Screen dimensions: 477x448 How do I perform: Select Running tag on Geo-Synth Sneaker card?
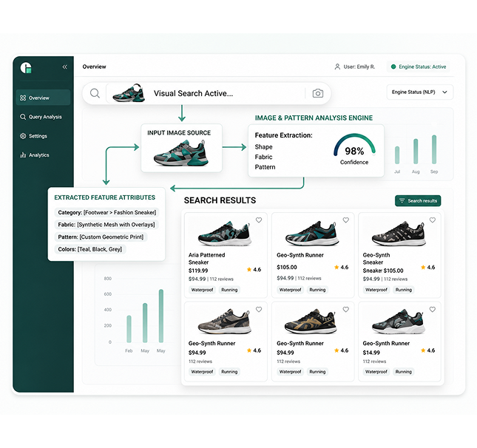[x=404, y=290]
